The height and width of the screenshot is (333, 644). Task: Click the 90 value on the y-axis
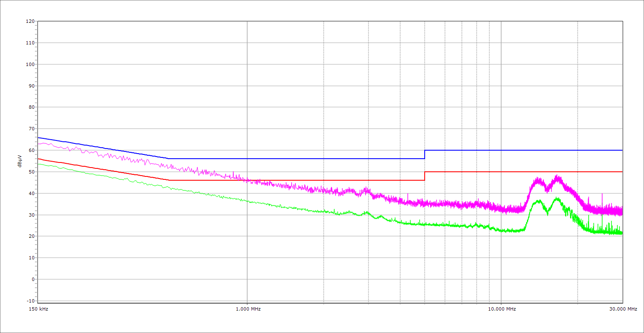[31, 86]
